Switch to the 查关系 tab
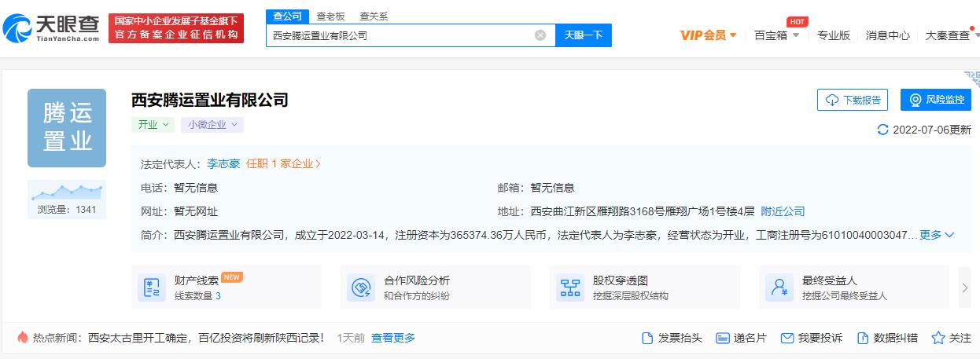The height and width of the screenshot is (359, 980). click(373, 16)
